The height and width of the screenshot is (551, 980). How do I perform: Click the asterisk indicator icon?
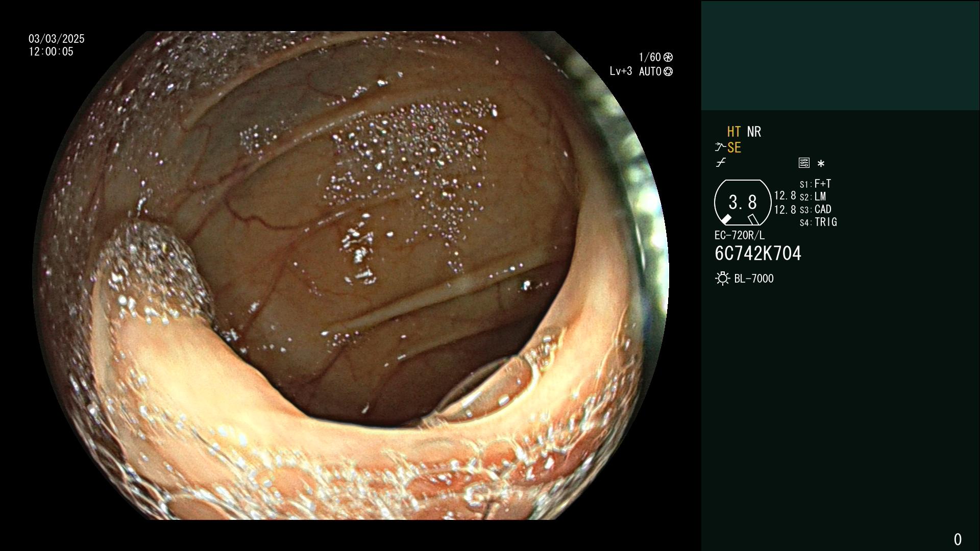821,164
